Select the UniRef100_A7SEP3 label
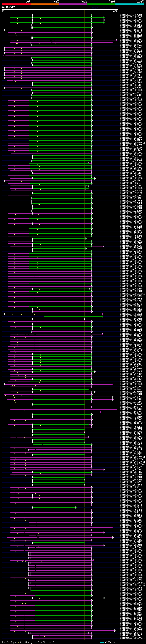Image resolution: width=146 pixels, height=644 pixels. click(x=131, y=80)
